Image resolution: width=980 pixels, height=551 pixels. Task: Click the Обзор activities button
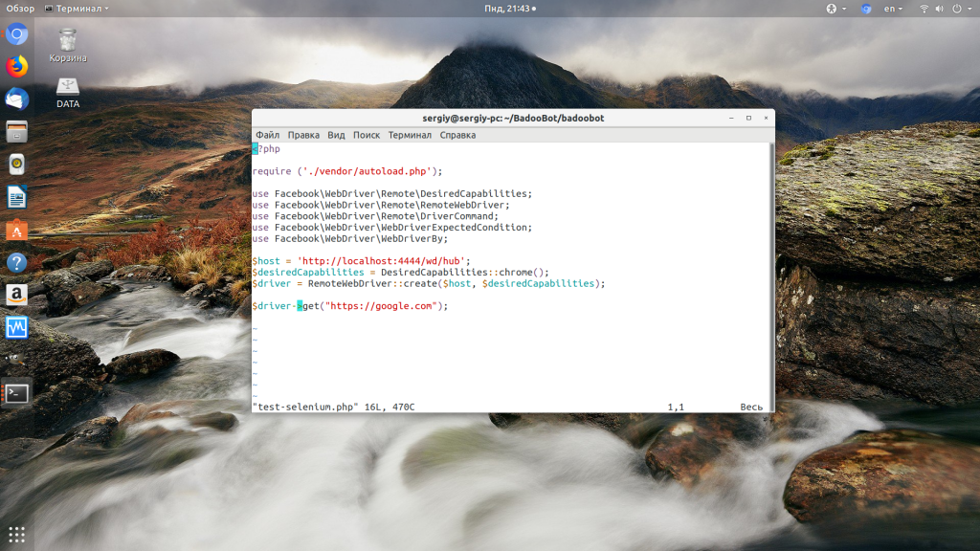coord(20,8)
